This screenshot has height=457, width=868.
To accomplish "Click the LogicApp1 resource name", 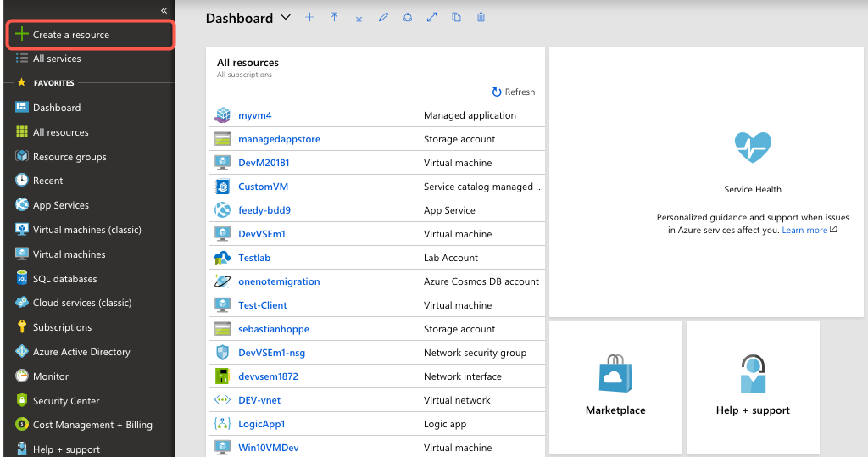I will (x=261, y=424).
